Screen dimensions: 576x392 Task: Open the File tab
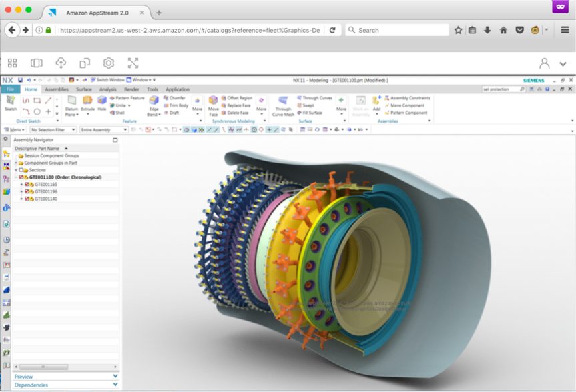click(x=10, y=89)
